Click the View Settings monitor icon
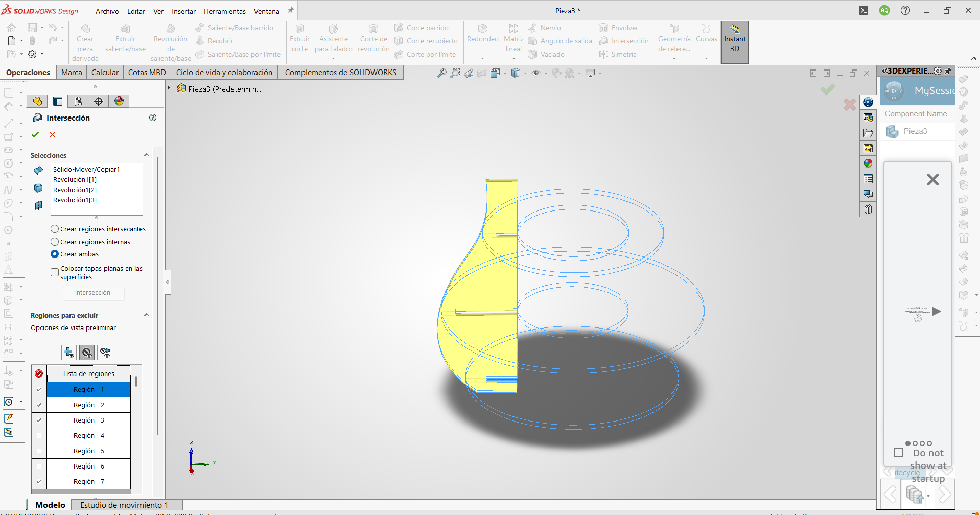Image resolution: width=980 pixels, height=515 pixels. (x=590, y=73)
